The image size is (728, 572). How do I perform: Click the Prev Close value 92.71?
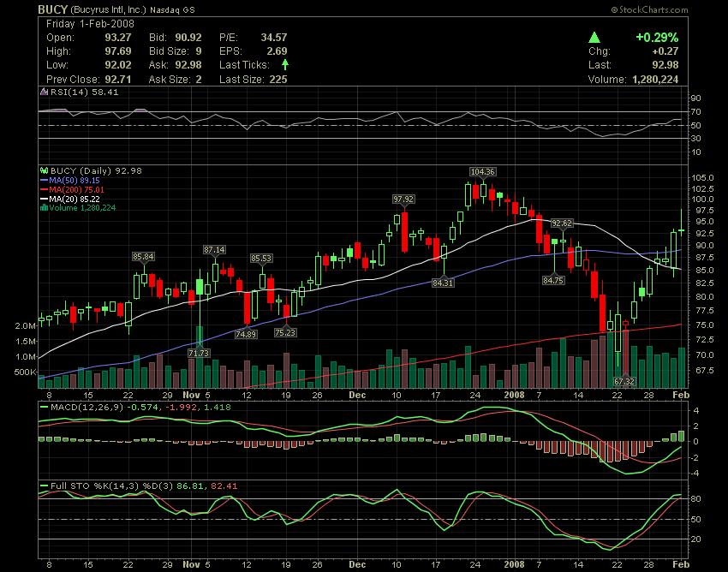tap(118, 79)
